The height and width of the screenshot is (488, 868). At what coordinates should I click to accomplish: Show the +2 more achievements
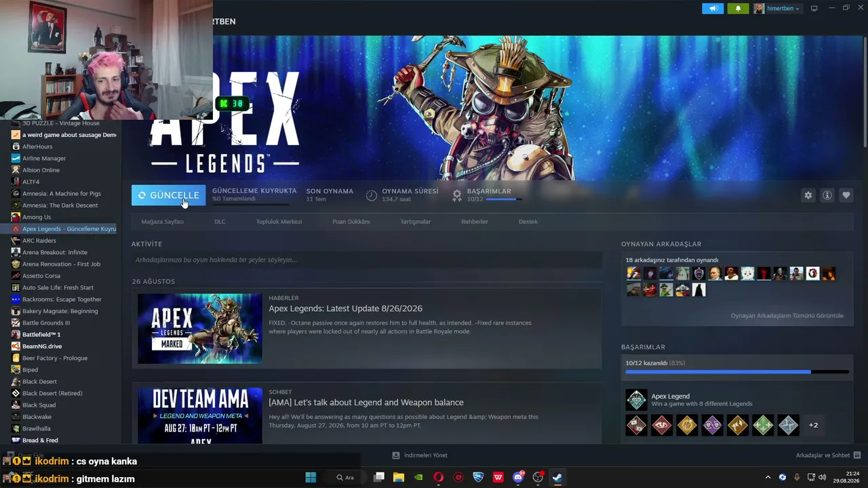tap(813, 426)
